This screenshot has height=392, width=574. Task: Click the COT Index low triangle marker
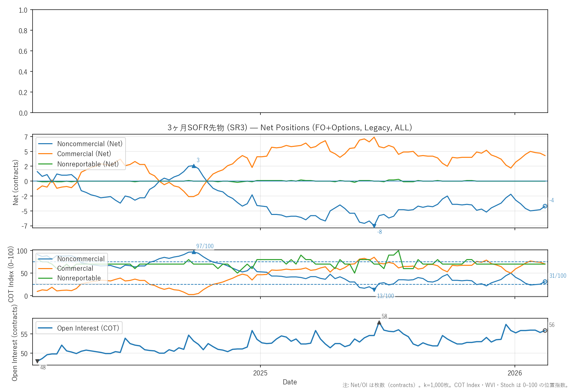pyautogui.click(x=374, y=290)
